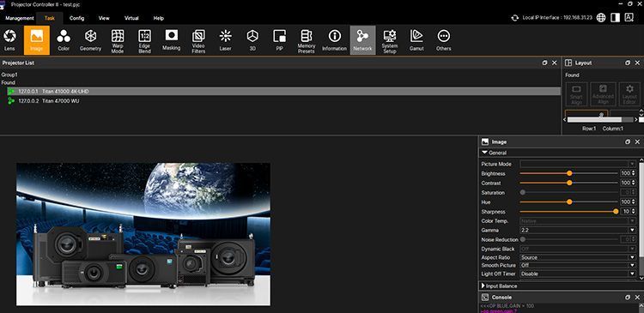The image size is (644, 313).
Task: Click the Smart Align button
Action: pyautogui.click(x=576, y=94)
